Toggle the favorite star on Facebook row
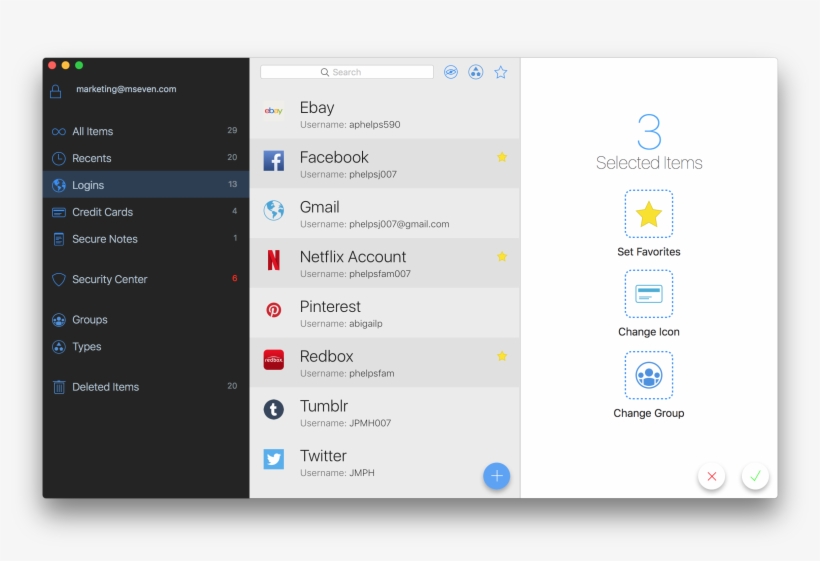This screenshot has width=820, height=561. pyautogui.click(x=502, y=157)
